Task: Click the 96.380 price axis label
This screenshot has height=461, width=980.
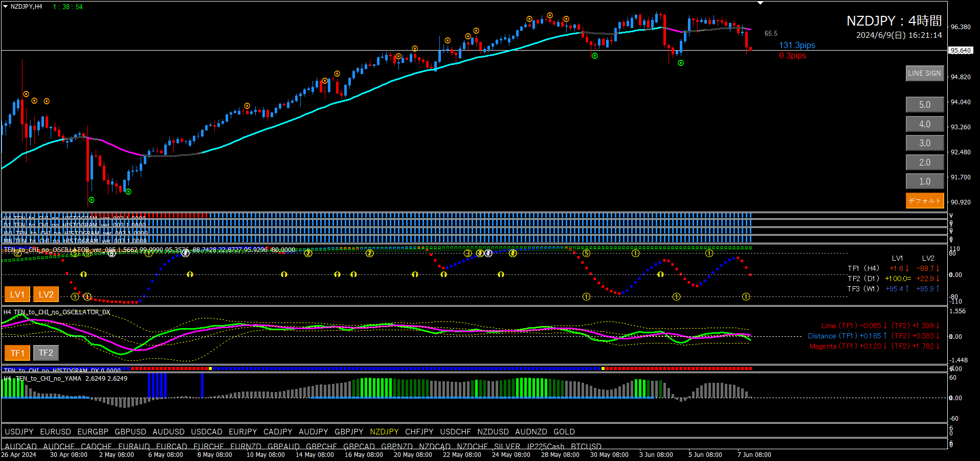Action: coord(961,27)
